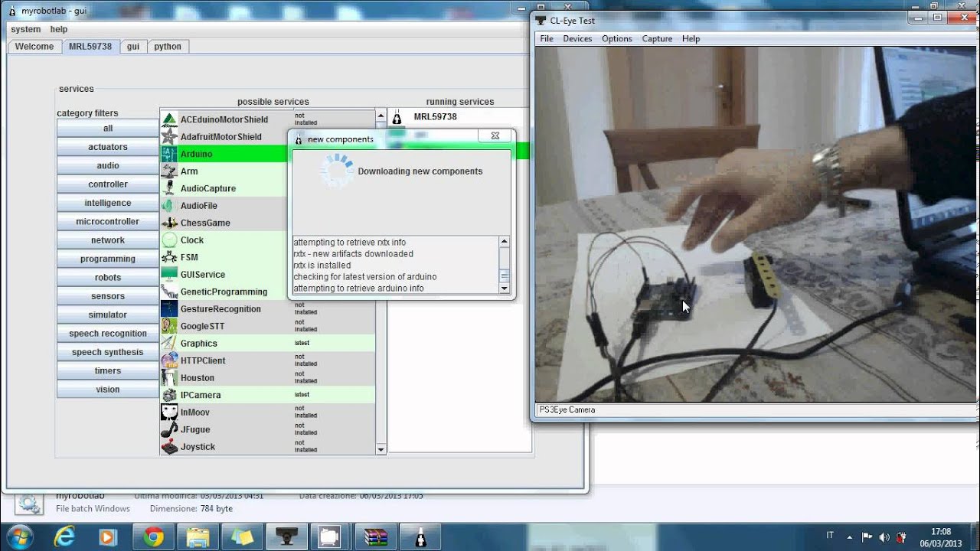This screenshot has width=980, height=551.
Task: Click the Joystick service icon
Action: pos(169,446)
